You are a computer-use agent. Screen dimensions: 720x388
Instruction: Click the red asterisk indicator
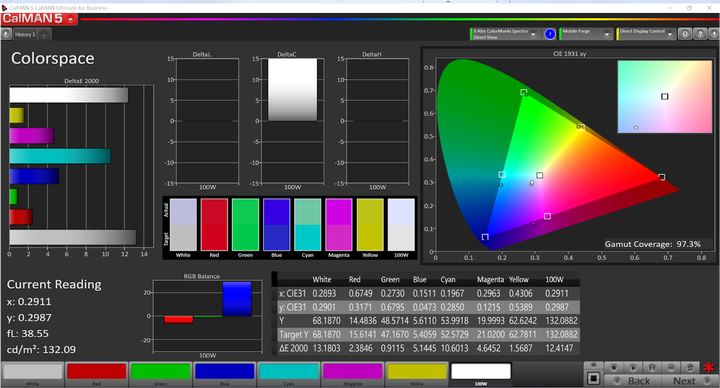point(709,367)
